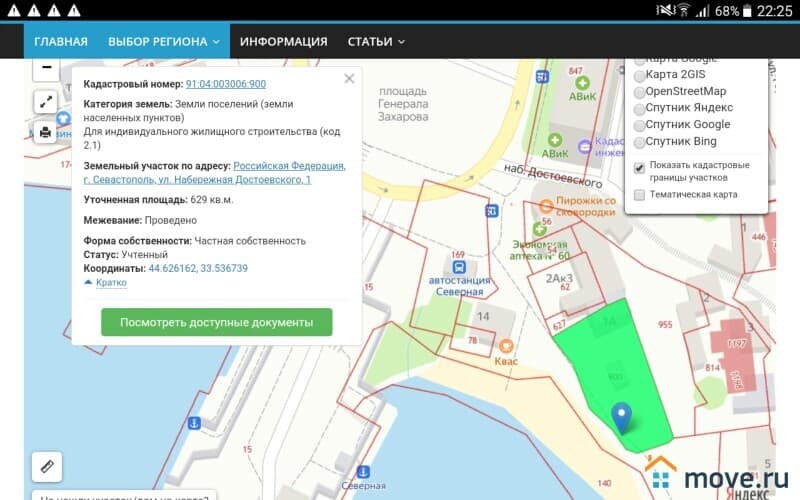Viewport: 800px width, 500px height.
Task: Click the Экономная аптека pharmacy icon
Action: coord(541,229)
